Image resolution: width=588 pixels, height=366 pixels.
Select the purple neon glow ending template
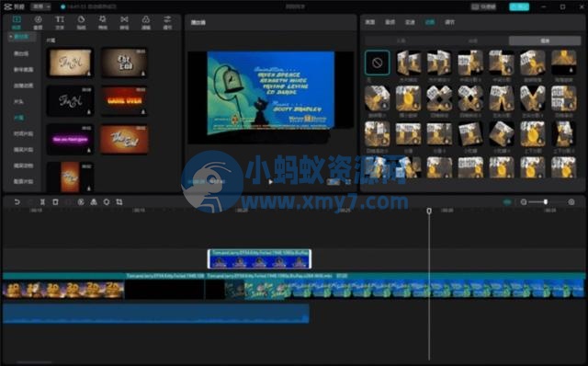[x=70, y=139]
